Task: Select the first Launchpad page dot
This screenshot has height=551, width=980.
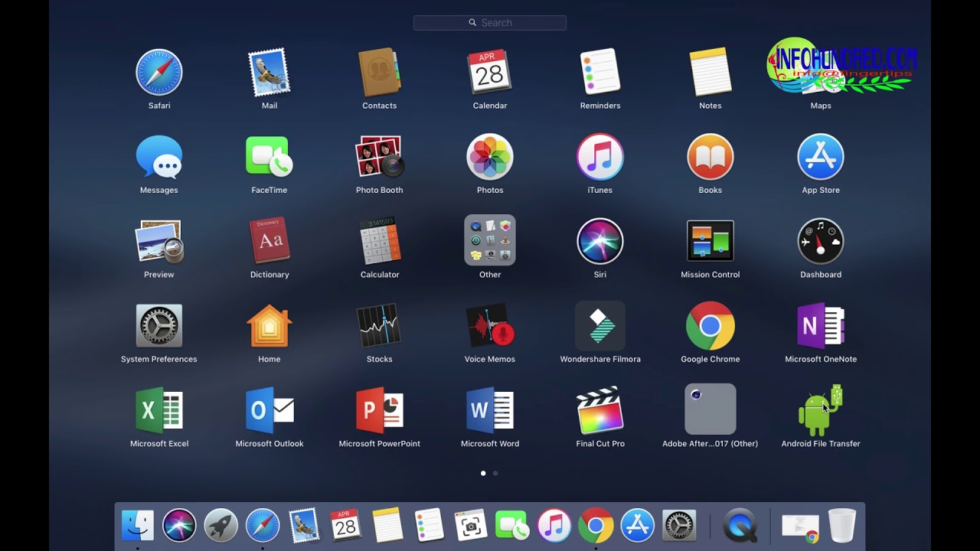Action: (483, 473)
